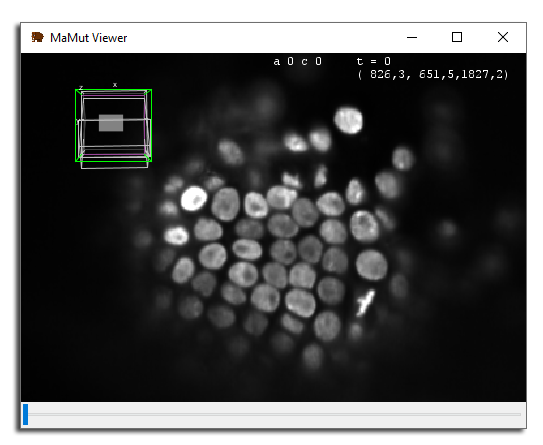Image resolution: width=543 pixels, height=445 pixels.
Task: Click the 'MaMut Viewer' window title
Action: pos(88,38)
